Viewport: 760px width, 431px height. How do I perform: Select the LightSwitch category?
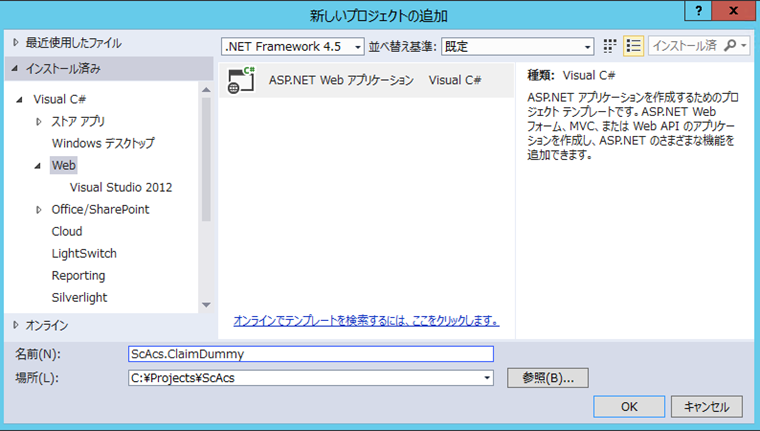tap(84, 254)
